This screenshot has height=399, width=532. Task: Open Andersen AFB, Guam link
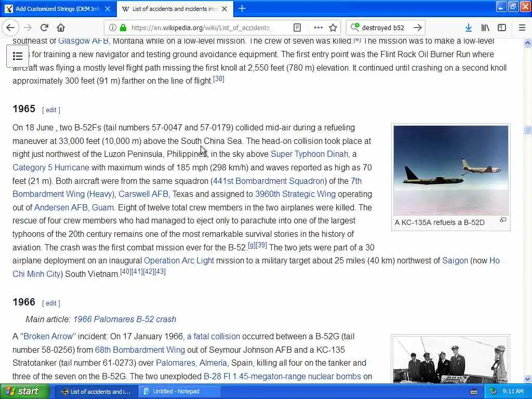coord(75,208)
